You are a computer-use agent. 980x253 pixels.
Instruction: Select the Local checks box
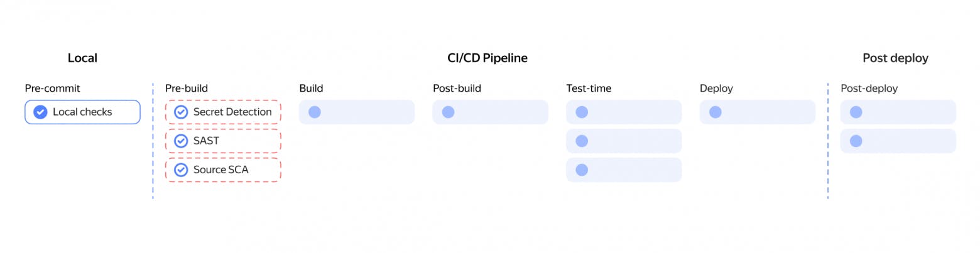(82, 112)
